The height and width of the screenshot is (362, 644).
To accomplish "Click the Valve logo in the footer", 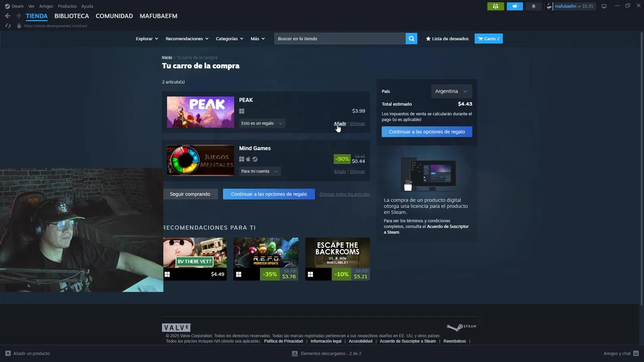I will [176, 328].
